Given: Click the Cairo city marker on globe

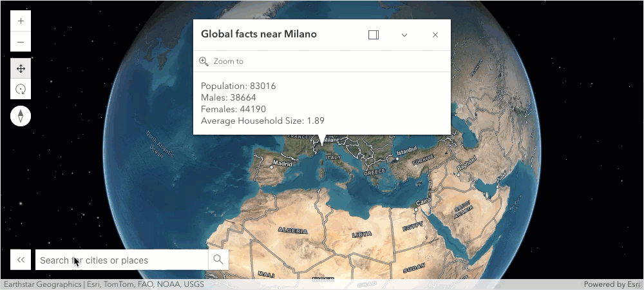Looking at the screenshot, I should click(415, 209).
